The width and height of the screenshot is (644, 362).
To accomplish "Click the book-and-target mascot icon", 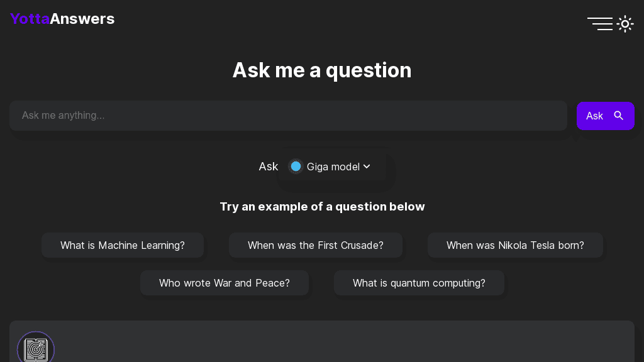I will tap(36, 348).
